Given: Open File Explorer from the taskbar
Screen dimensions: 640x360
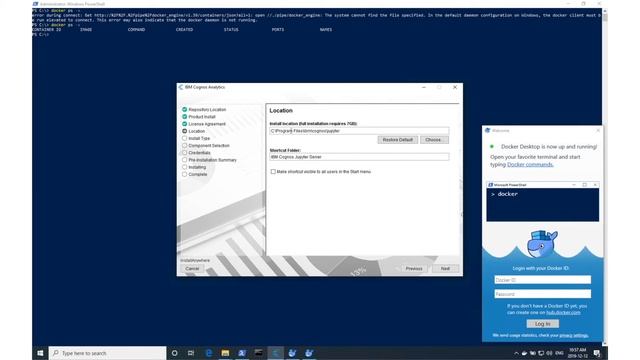Looking at the screenshot, I should (x=225, y=353).
